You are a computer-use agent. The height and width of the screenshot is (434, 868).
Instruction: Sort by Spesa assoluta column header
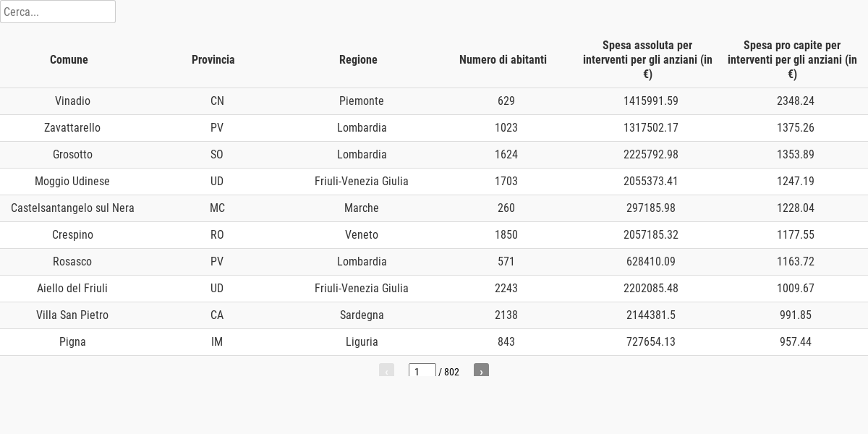647,59
